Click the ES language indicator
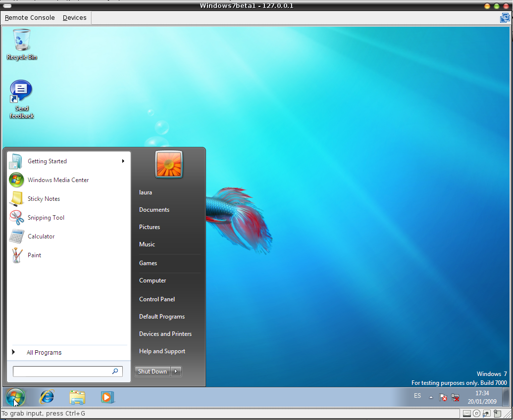Image resolution: width=513 pixels, height=420 pixels. coord(417,396)
